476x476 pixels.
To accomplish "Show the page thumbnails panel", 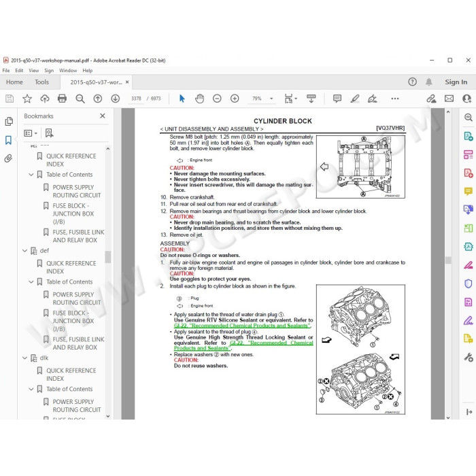I will tap(9, 122).
